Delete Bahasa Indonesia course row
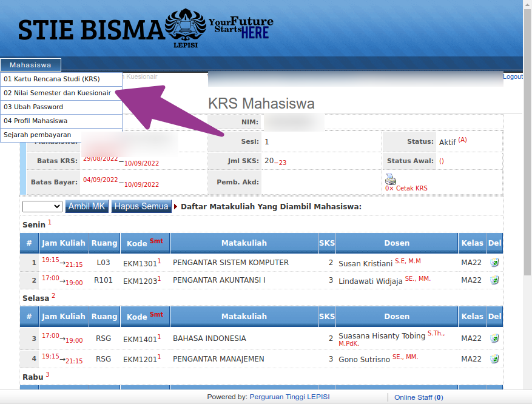Viewport: 532px width, 404px height. 494,338
